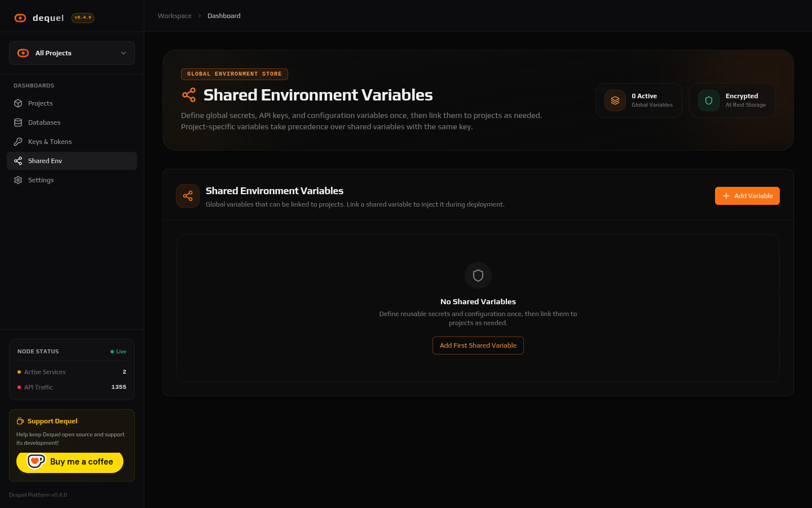Click the API Traffic value 1355
Viewport: 812px width, 508px height.
click(x=119, y=387)
